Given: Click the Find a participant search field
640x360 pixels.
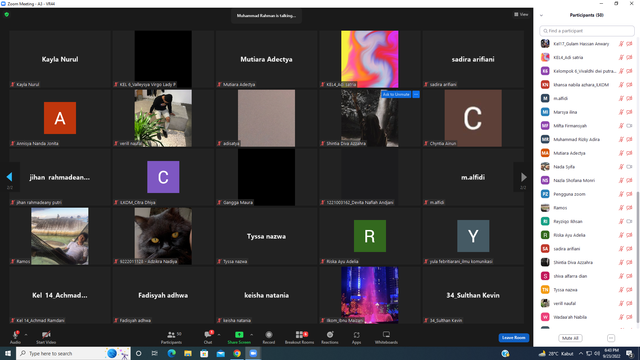Looking at the screenshot, I should point(587,31).
